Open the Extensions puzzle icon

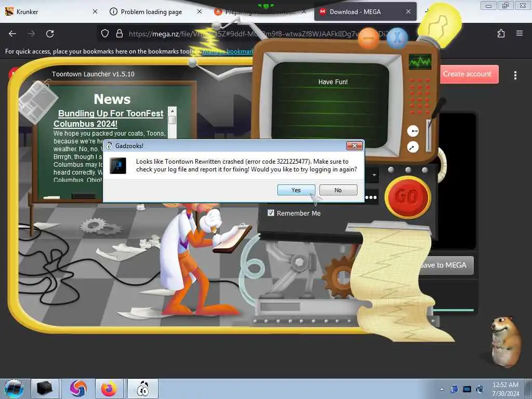tap(501, 33)
